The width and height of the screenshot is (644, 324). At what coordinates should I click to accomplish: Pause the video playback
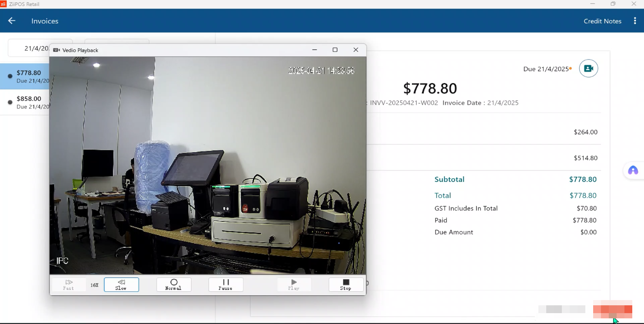(226, 284)
